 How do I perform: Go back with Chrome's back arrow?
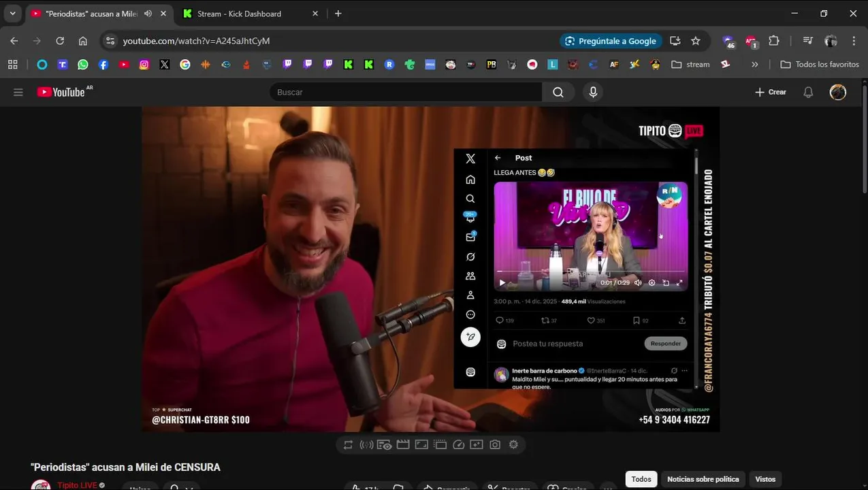click(14, 41)
